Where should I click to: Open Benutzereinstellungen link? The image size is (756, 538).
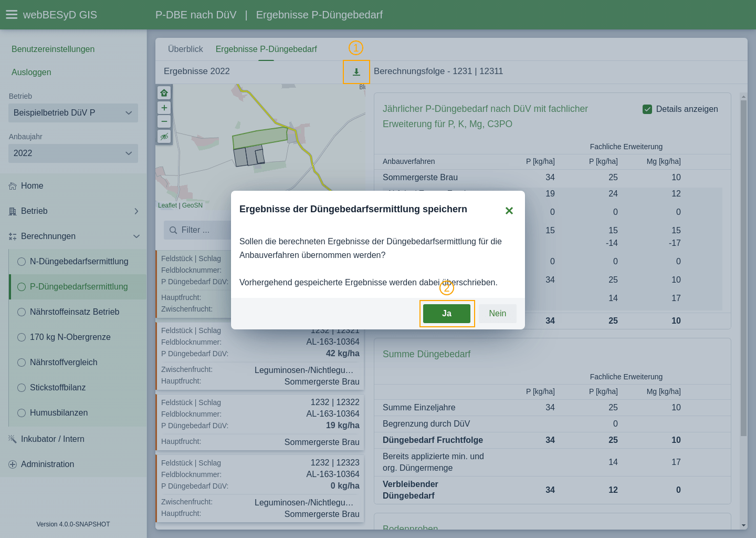point(53,49)
